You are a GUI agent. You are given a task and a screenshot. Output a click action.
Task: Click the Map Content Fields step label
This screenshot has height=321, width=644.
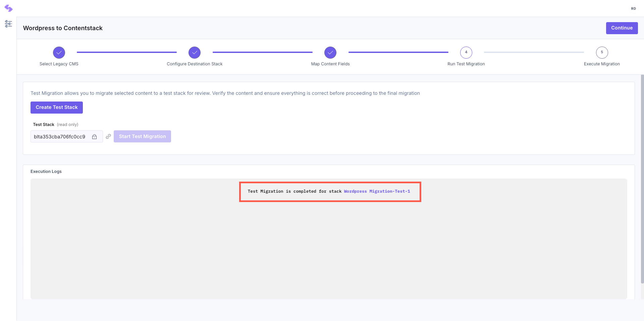[330, 64]
